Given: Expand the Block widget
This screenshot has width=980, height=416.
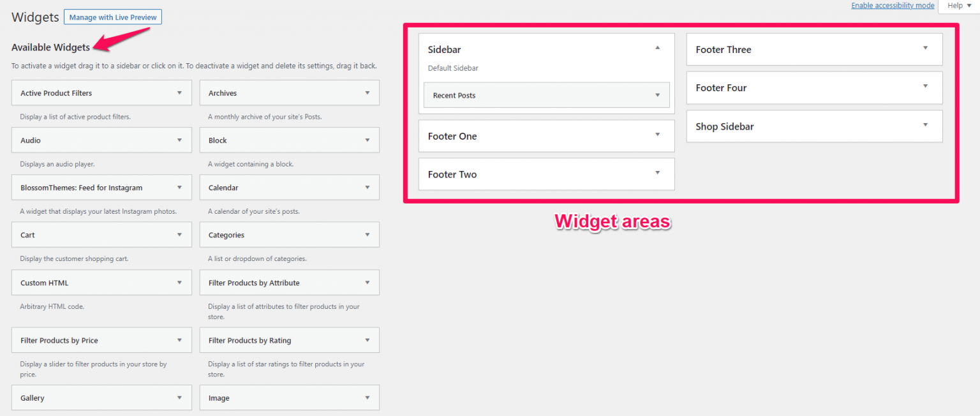Looking at the screenshot, I should (x=368, y=140).
